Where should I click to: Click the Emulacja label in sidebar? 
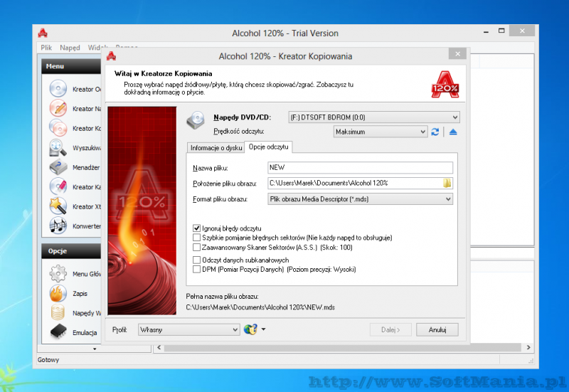point(85,332)
